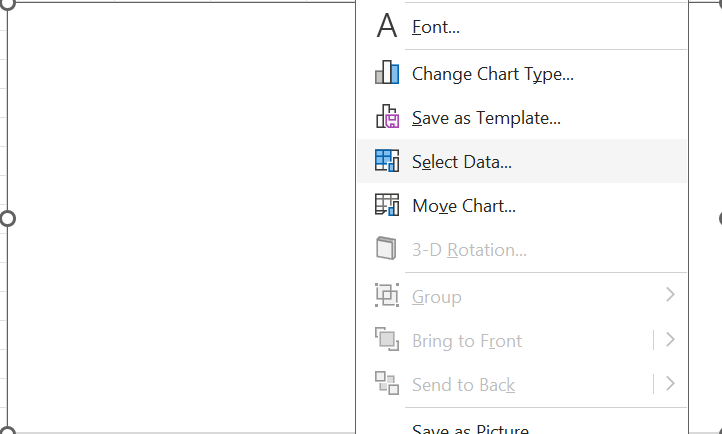Expand the Bring to Front submenu arrow
The image size is (722, 434).
[670, 340]
